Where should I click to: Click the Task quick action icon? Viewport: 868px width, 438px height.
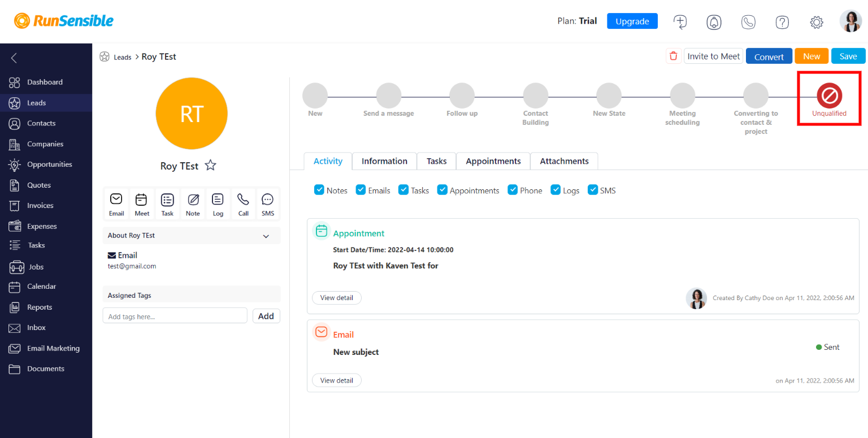pyautogui.click(x=167, y=205)
